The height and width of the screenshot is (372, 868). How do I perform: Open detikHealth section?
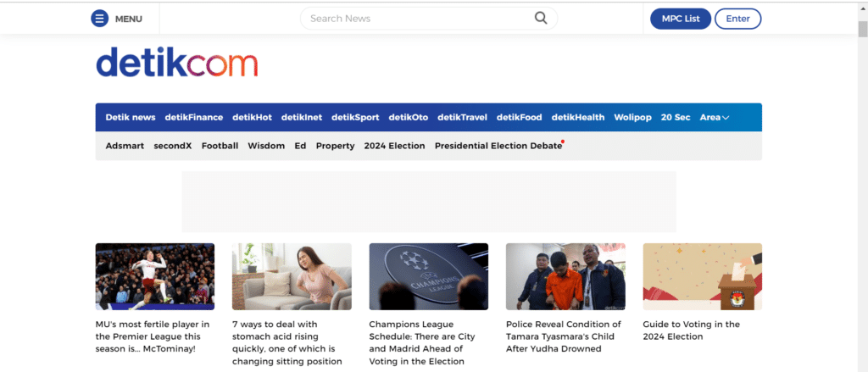click(578, 117)
